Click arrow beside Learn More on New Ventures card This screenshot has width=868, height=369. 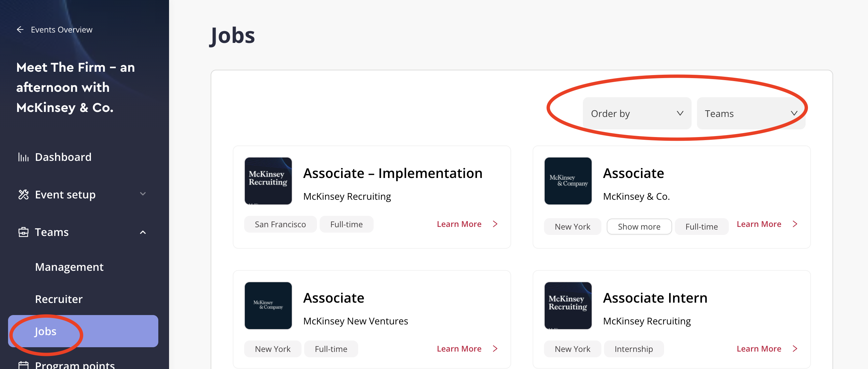point(495,349)
